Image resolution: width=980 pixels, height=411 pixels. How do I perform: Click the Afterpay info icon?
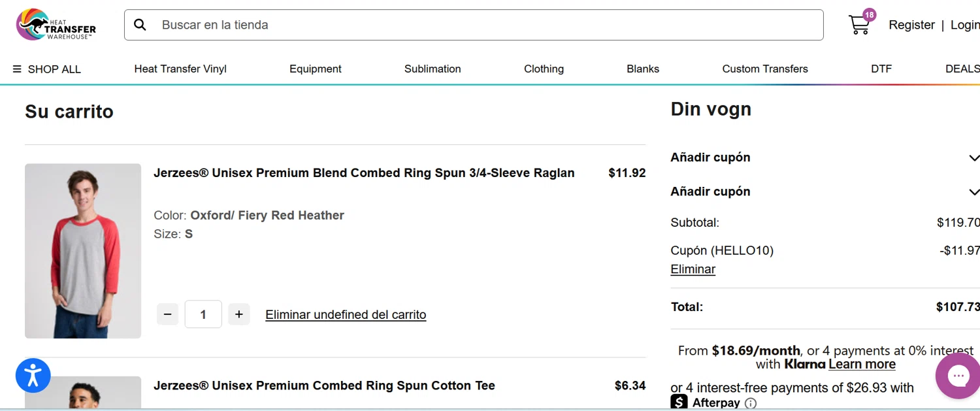(x=751, y=403)
